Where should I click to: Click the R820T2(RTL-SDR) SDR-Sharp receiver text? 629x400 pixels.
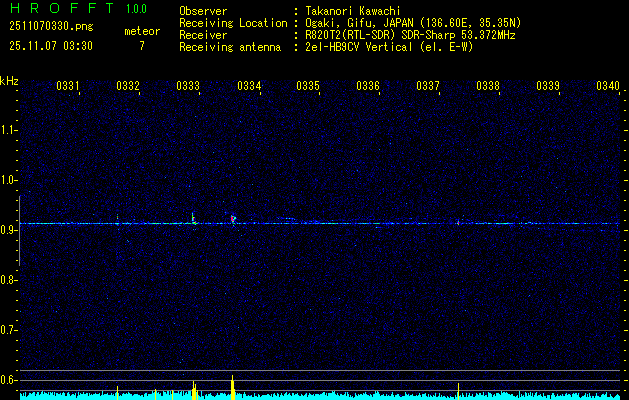pyautogui.click(x=410, y=35)
